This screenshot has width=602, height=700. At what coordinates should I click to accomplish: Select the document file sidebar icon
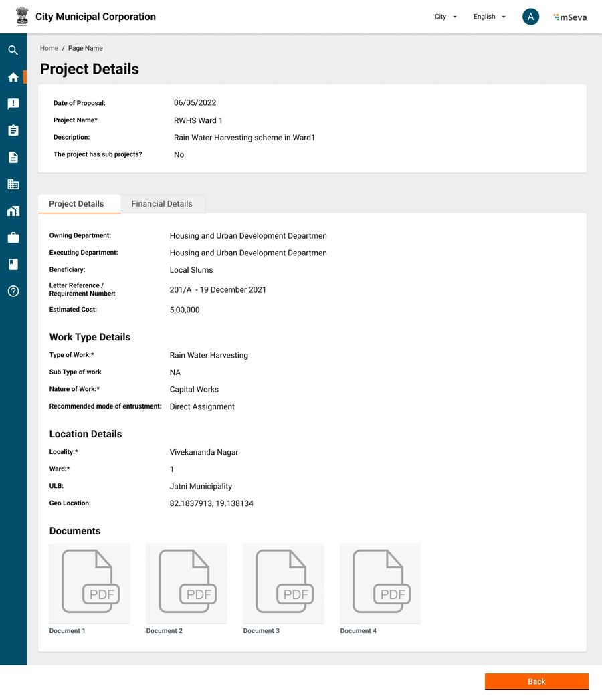click(13, 157)
